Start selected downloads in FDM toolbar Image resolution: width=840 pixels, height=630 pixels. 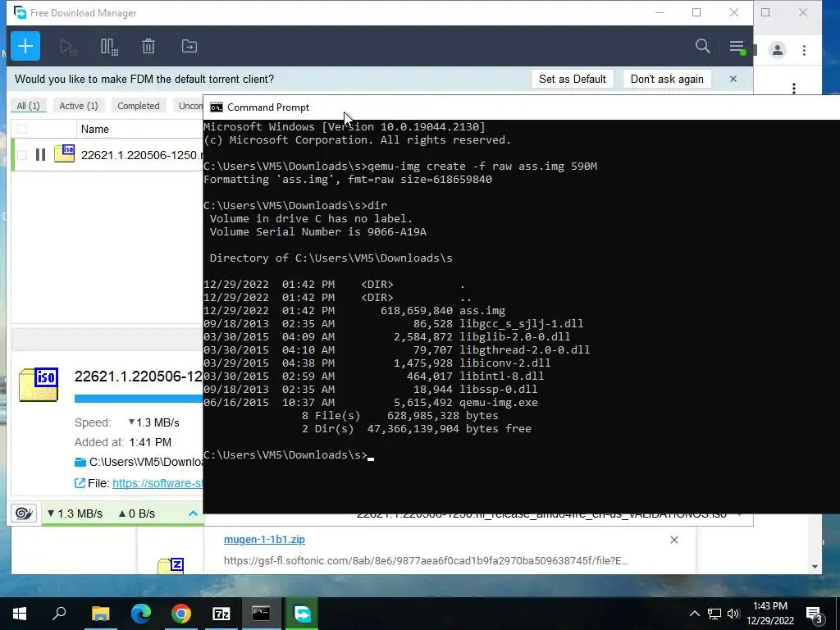point(68,47)
